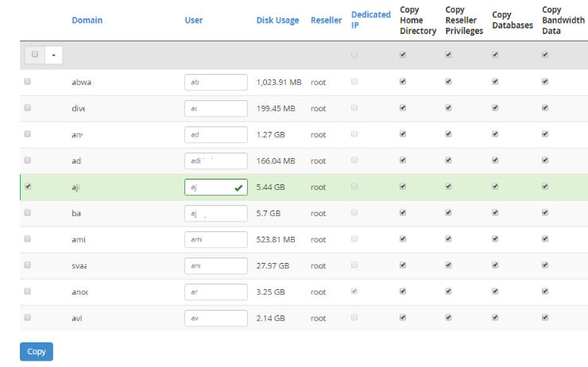Click the user input field for abwa

[215, 82]
